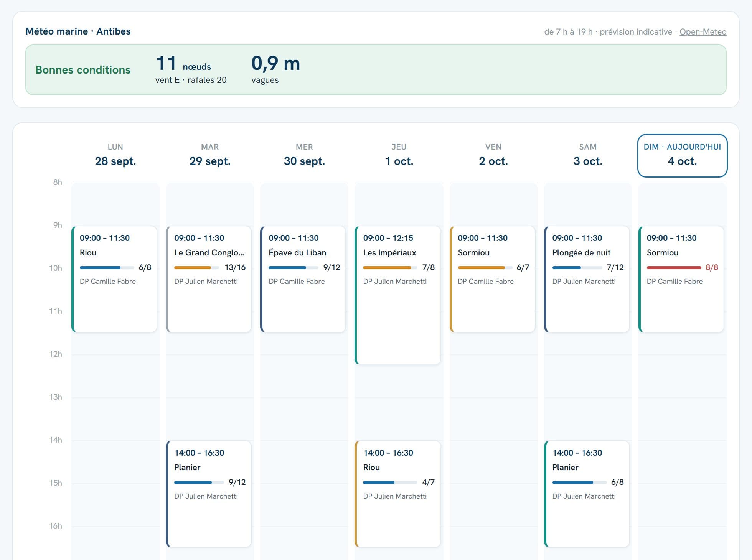This screenshot has height=560, width=752.
Task: Click the Bonnes conditions weather status
Action: [x=83, y=70]
